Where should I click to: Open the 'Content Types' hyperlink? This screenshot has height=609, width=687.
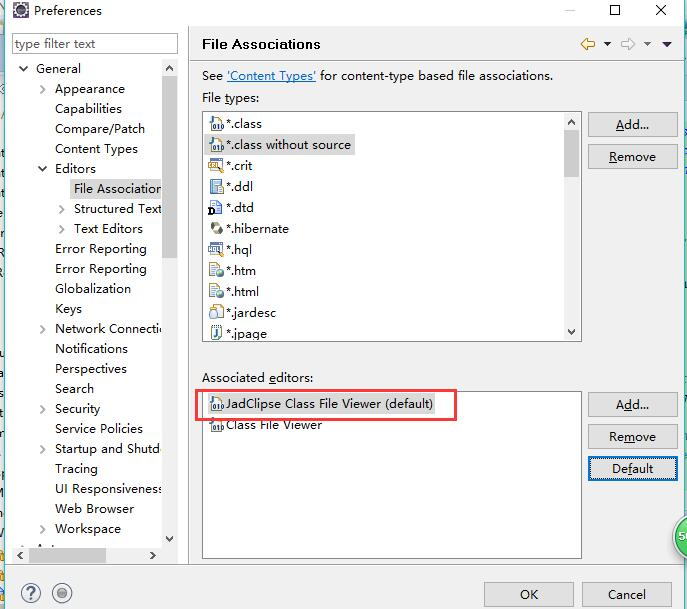[271, 76]
